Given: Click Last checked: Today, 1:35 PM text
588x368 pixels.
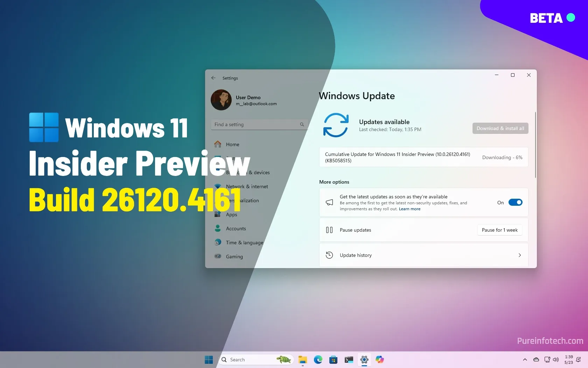Looking at the screenshot, I should (x=390, y=129).
